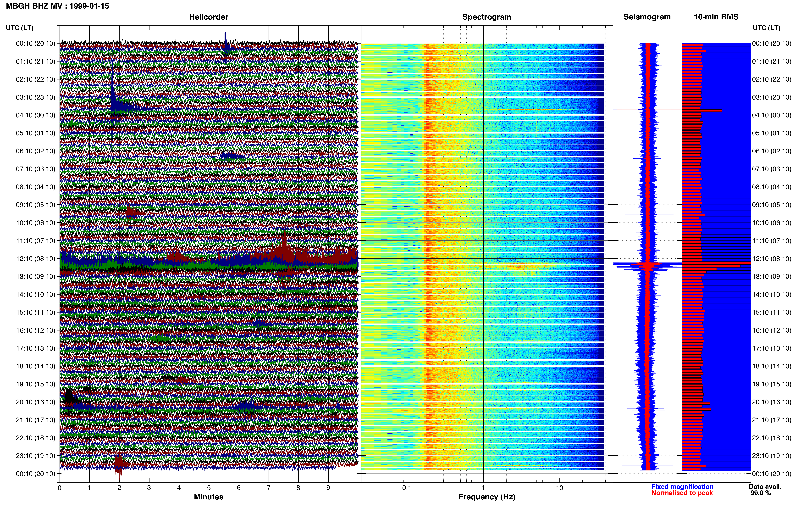Click the plot title MBGH BHZ MV : 1999-01-15

[57, 6]
